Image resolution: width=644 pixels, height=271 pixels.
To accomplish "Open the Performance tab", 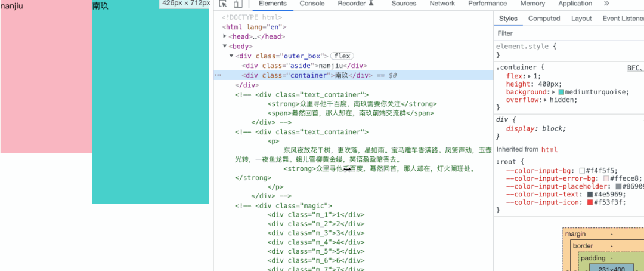I will coord(488,4).
